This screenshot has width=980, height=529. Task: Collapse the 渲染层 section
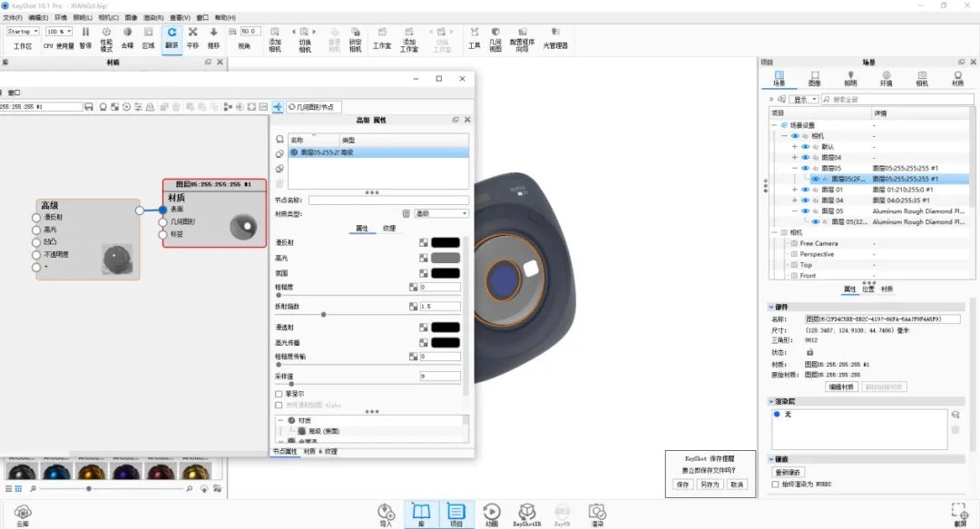click(772, 401)
